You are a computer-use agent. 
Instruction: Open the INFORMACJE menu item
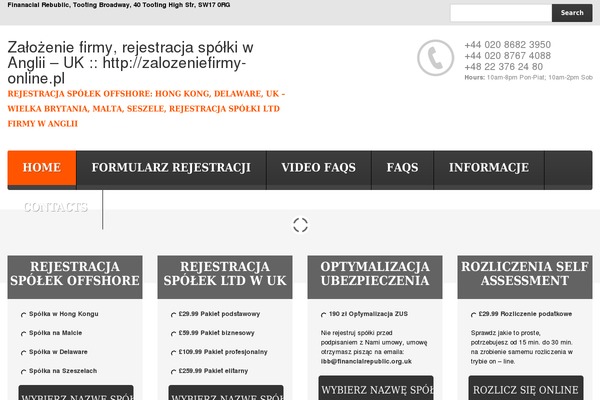(x=489, y=168)
